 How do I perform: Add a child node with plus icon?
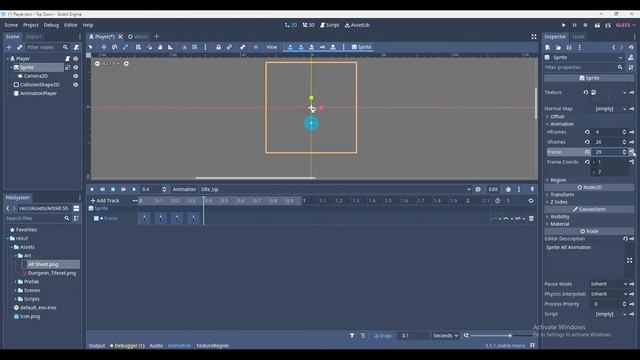pyautogui.click(x=9, y=47)
